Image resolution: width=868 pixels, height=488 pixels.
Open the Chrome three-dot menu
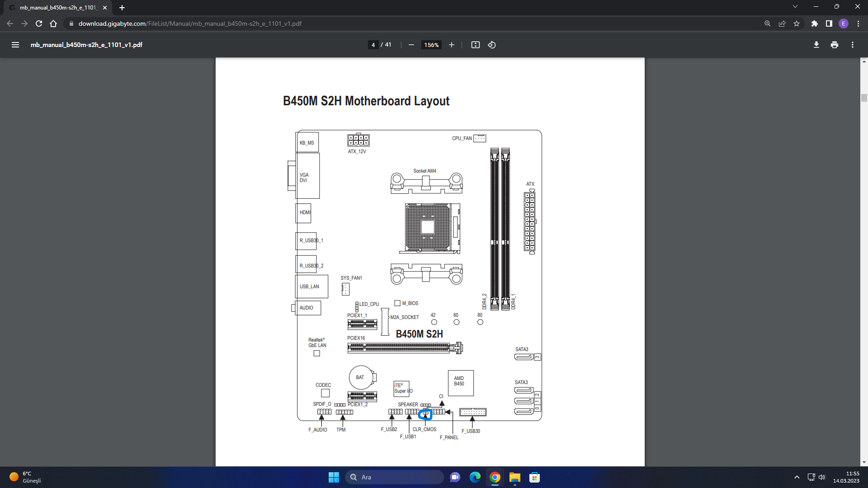pyautogui.click(x=858, y=23)
